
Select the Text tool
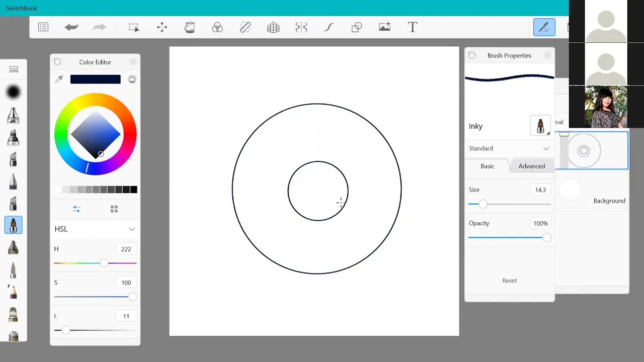coord(413,27)
